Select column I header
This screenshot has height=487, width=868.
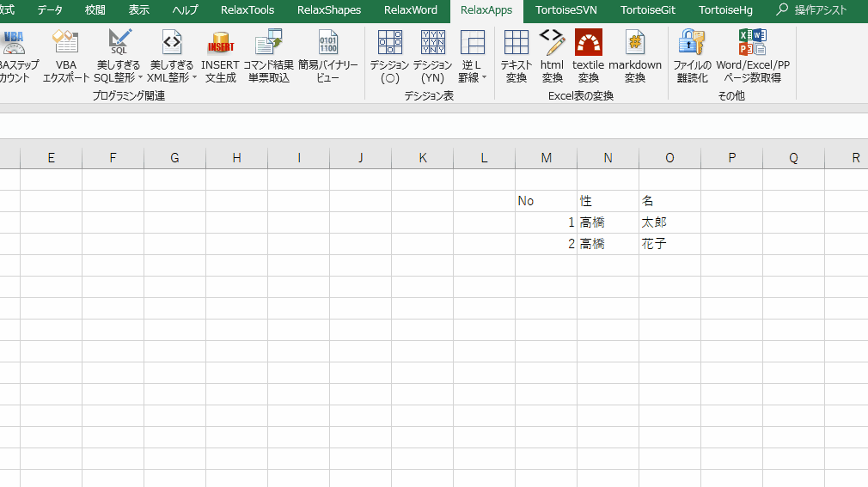pos(299,158)
